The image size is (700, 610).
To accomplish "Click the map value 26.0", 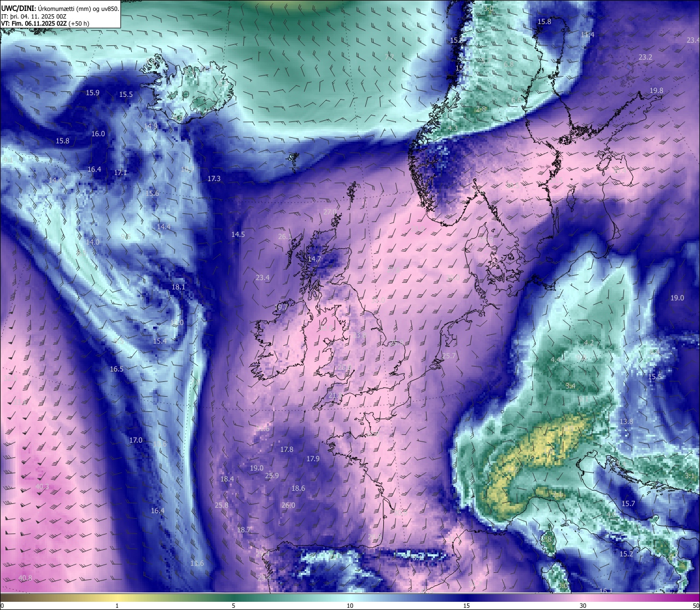I will 288,505.
